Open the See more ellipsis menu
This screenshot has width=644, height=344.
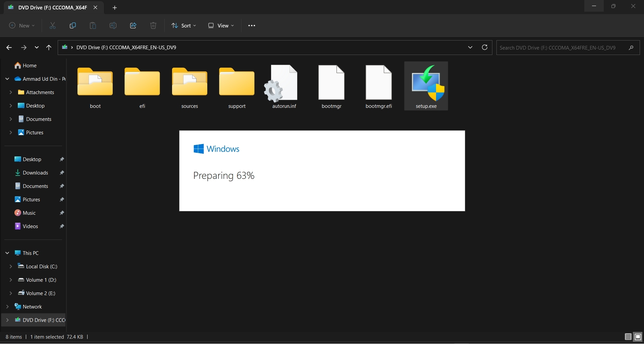[252, 26]
